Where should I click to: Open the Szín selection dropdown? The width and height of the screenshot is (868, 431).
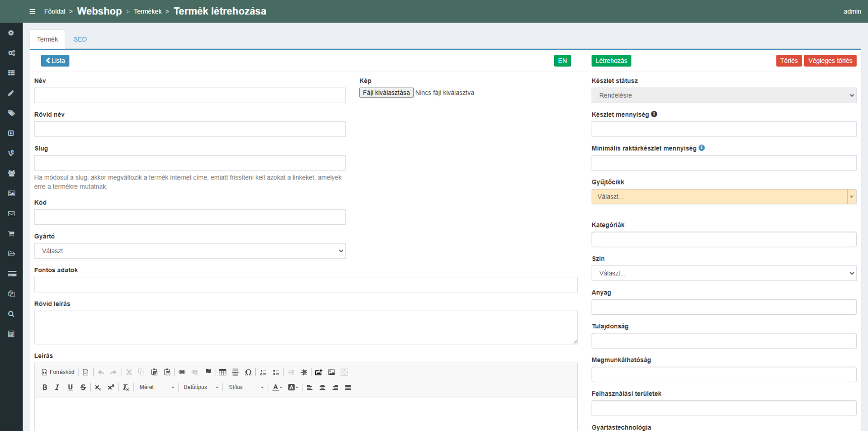click(x=723, y=273)
